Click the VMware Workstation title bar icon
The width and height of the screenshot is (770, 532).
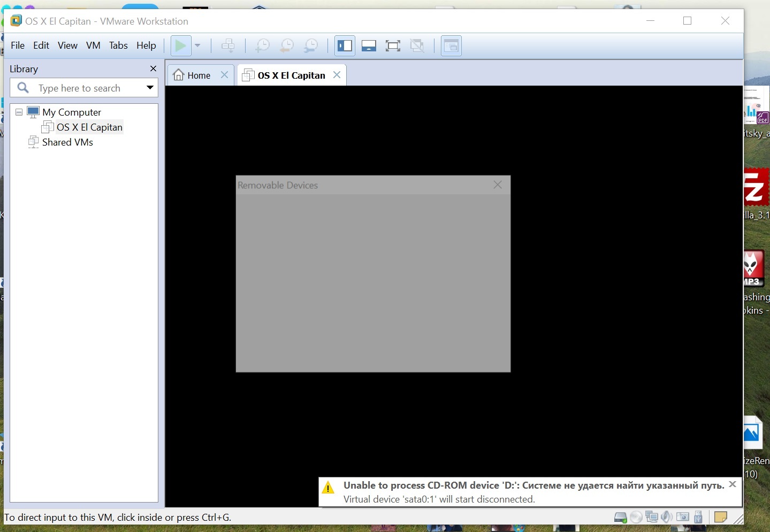16,21
